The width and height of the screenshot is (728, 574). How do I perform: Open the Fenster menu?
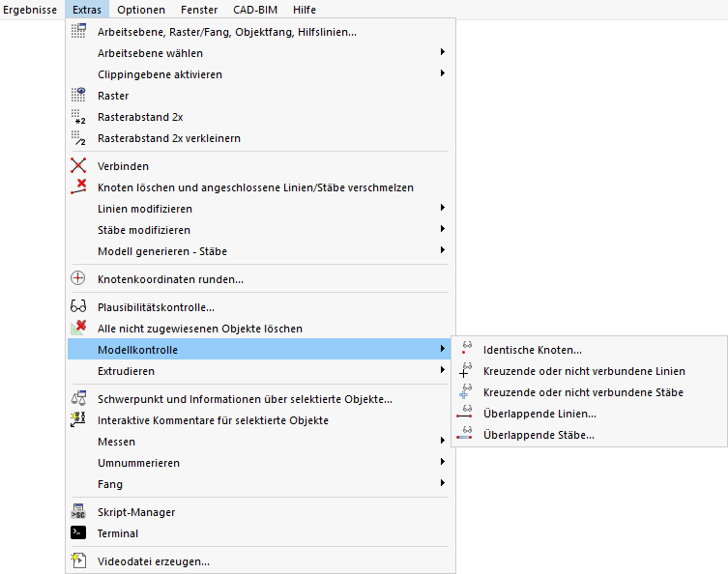point(199,10)
